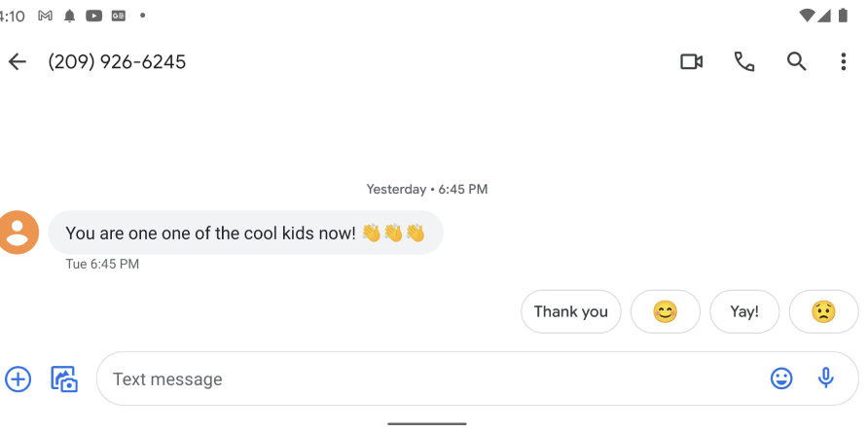Open the gallery and camera picker

64,378
